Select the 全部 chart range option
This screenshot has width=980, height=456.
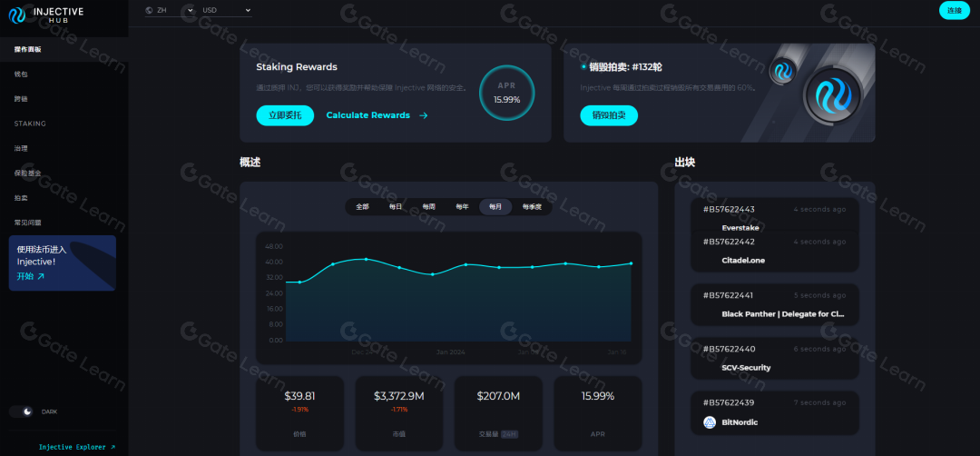coord(362,207)
